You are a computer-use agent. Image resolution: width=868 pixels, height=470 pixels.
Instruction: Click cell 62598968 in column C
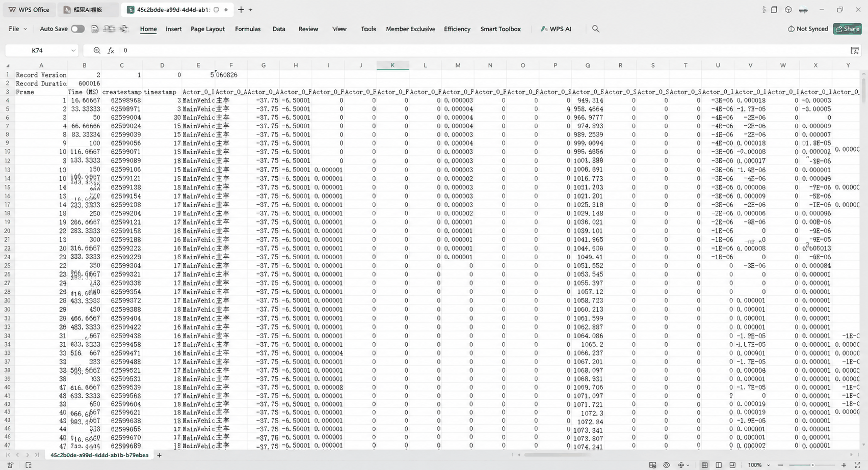pyautogui.click(x=122, y=101)
